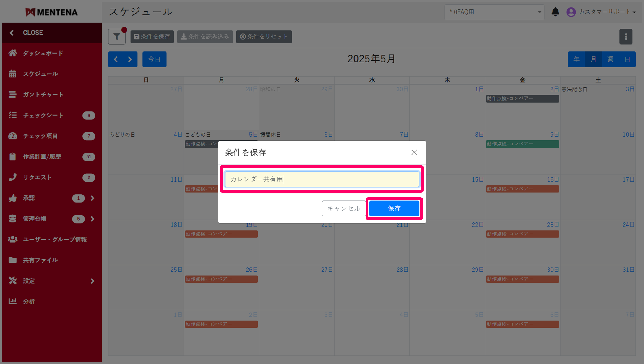Switch calendar to 年 view
The image size is (644, 364).
[576, 59]
